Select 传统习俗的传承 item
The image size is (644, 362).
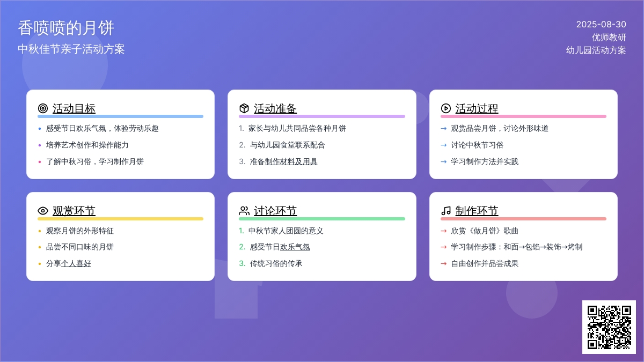(x=276, y=264)
